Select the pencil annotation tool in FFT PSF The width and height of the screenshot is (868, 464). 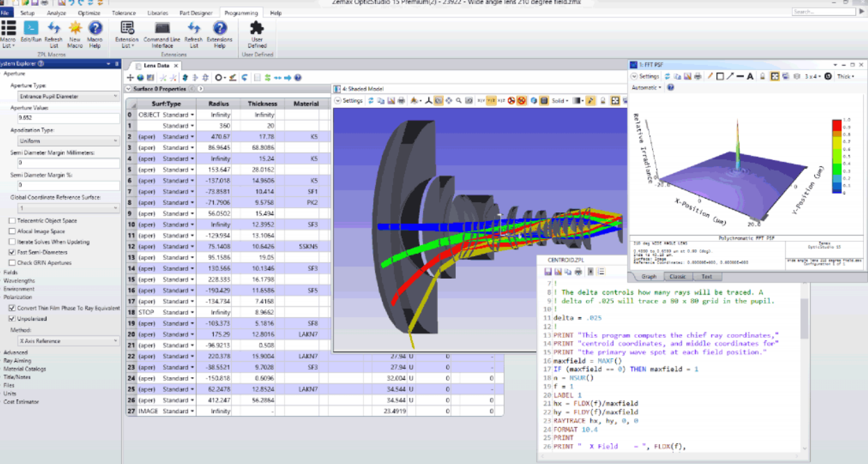pos(710,76)
